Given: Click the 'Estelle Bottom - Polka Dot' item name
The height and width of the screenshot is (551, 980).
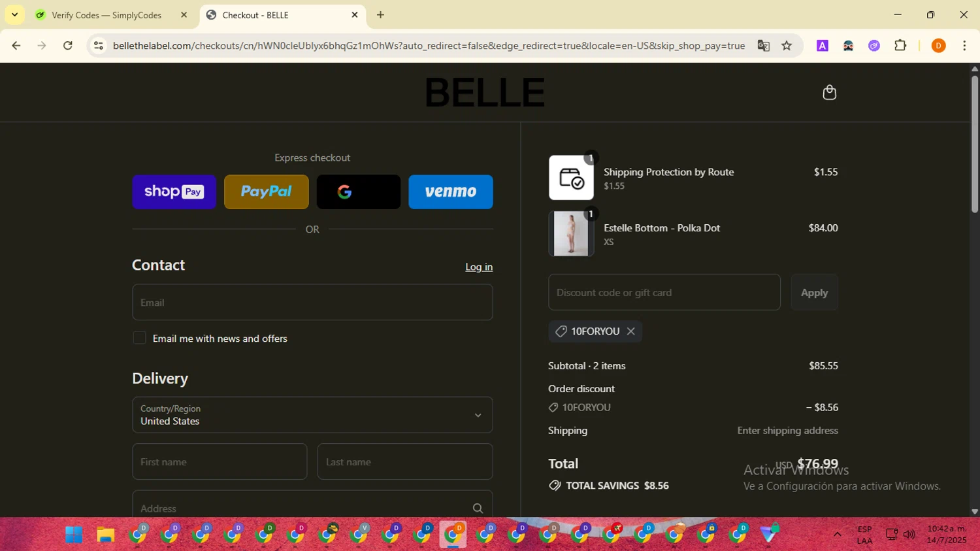Looking at the screenshot, I should coord(662,228).
